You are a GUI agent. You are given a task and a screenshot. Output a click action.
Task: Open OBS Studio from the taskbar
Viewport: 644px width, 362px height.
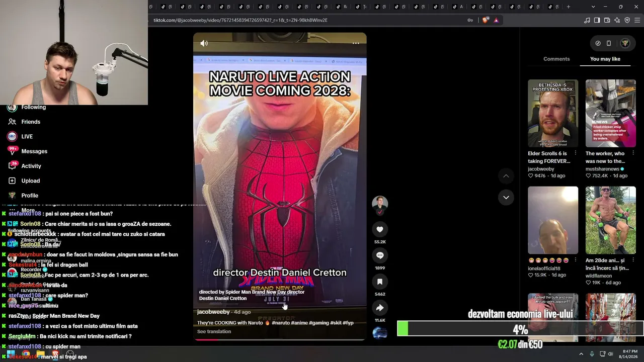(x=70, y=353)
